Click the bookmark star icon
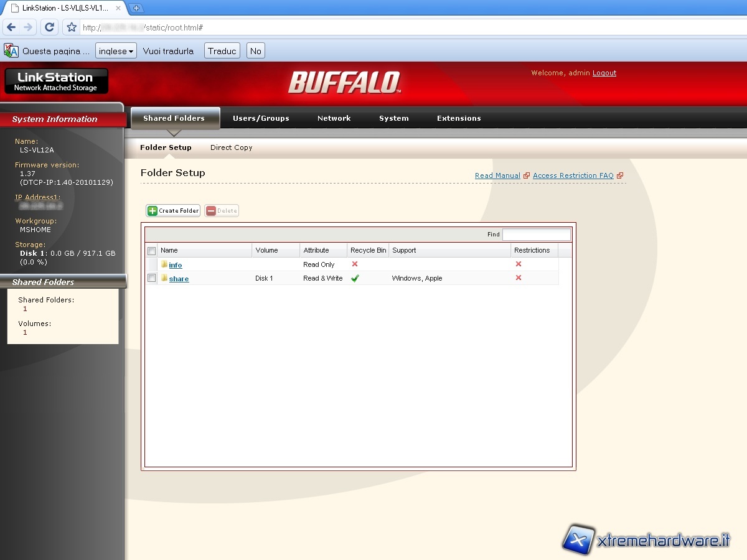Image resolution: width=747 pixels, height=560 pixels. click(x=72, y=27)
